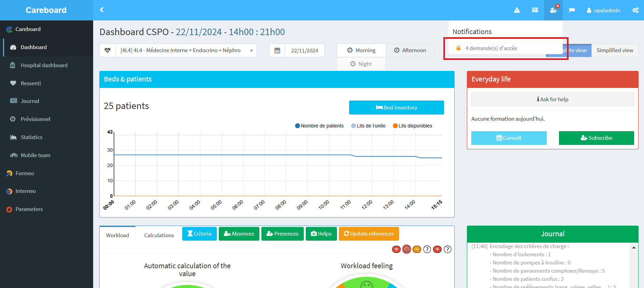Toggle the access requests icon with badge 4

(553, 10)
